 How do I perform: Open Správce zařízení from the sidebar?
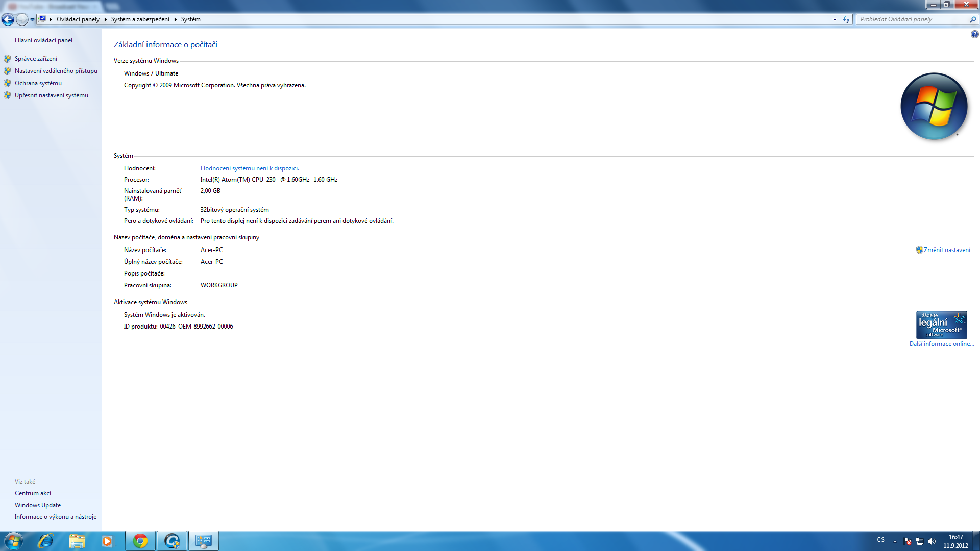pyautogui.click(x=36, y=59)
